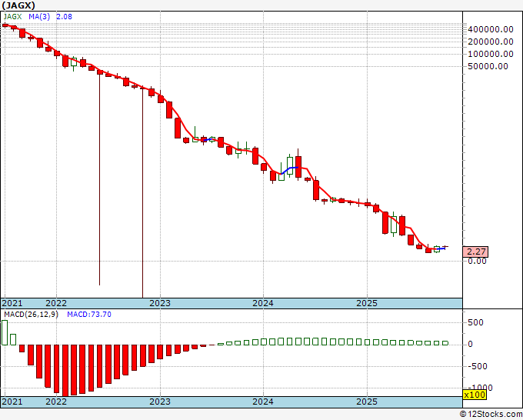523x420 pixels.
Task: Click the tallest green MACD bar in 2021
Action: click(x=5, y=332)
